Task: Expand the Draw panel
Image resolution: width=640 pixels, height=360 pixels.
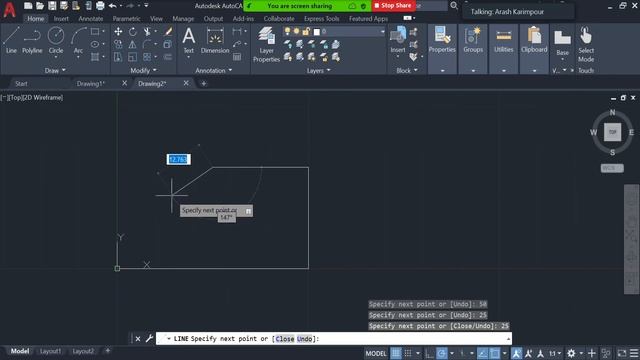Action: (55, 71)
